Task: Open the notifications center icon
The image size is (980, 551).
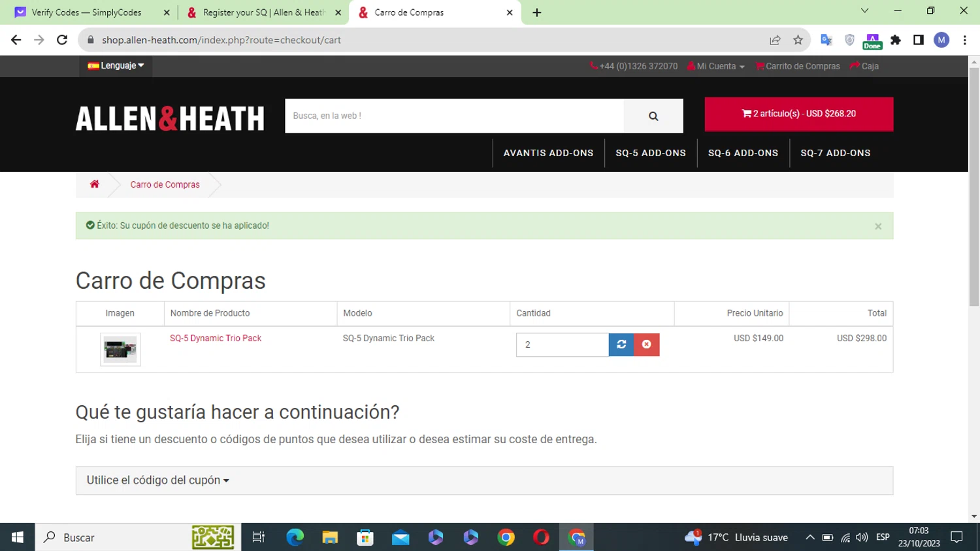Action: pos(957,537)
